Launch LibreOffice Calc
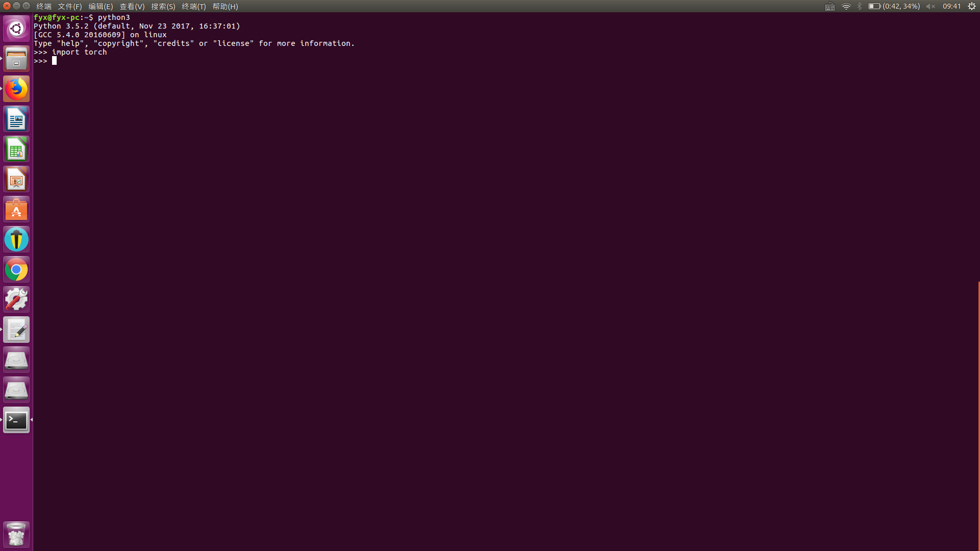 coord(16,149)
